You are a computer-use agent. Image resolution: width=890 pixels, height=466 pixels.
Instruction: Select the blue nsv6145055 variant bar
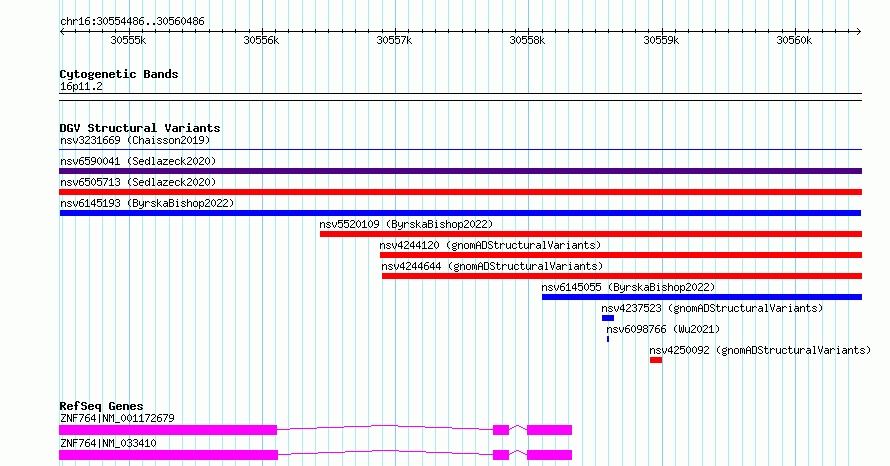tap(702, 297)
